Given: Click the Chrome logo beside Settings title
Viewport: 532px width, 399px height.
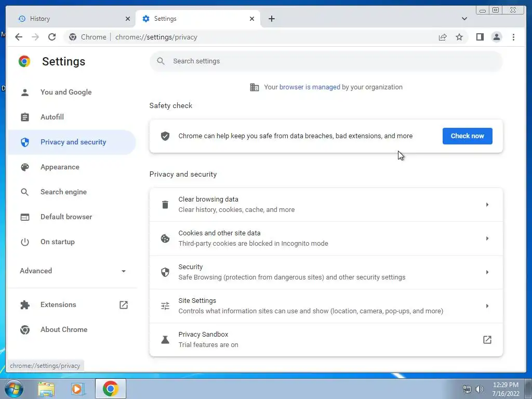Looking at the screenshot, I should point(24,61).
